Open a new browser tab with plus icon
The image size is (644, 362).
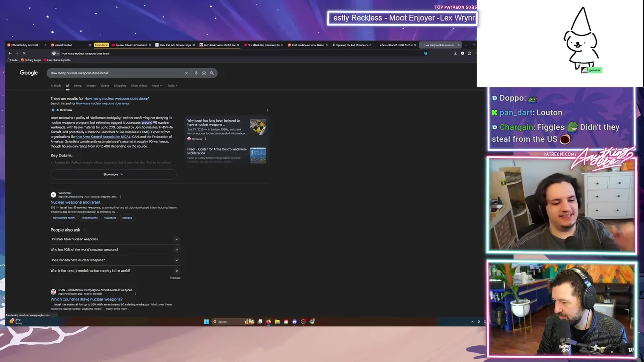(x=465, y=45)
